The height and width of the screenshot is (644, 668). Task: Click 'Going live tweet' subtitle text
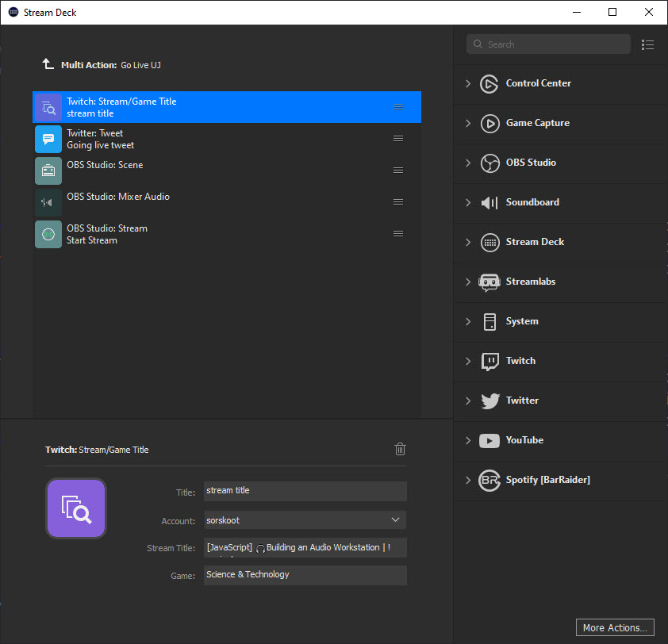[x=100, y=145]
